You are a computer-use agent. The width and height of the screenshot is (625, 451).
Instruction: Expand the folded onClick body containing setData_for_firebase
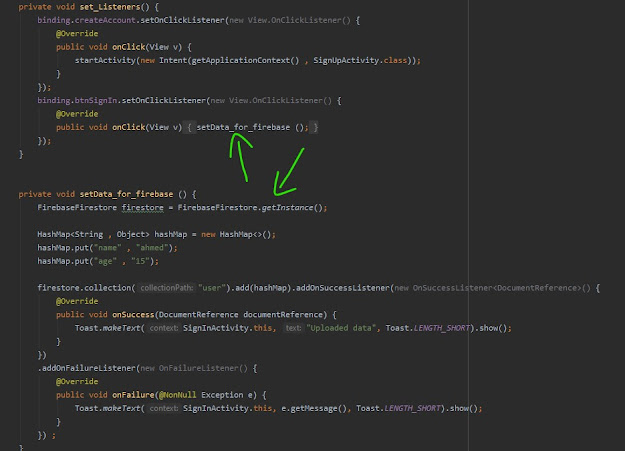point(189,127)
